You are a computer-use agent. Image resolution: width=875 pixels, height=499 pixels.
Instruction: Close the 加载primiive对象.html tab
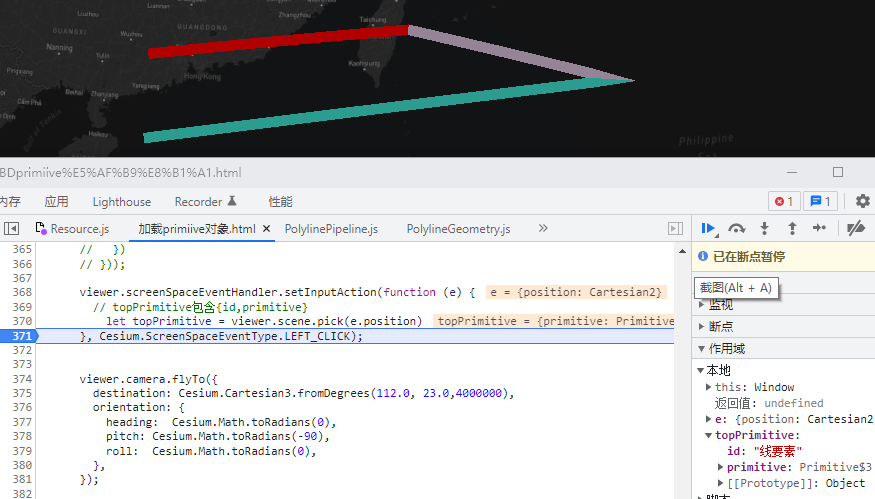[267, 229]
